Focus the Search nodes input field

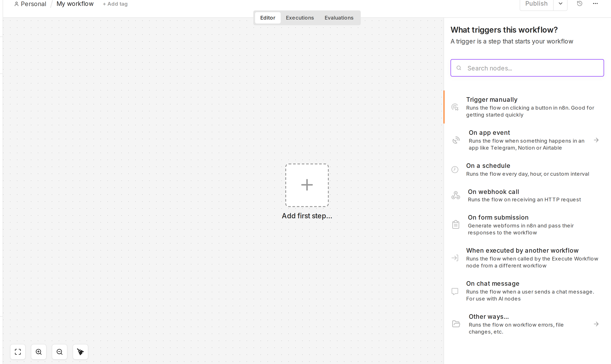[x=527, y=68]
